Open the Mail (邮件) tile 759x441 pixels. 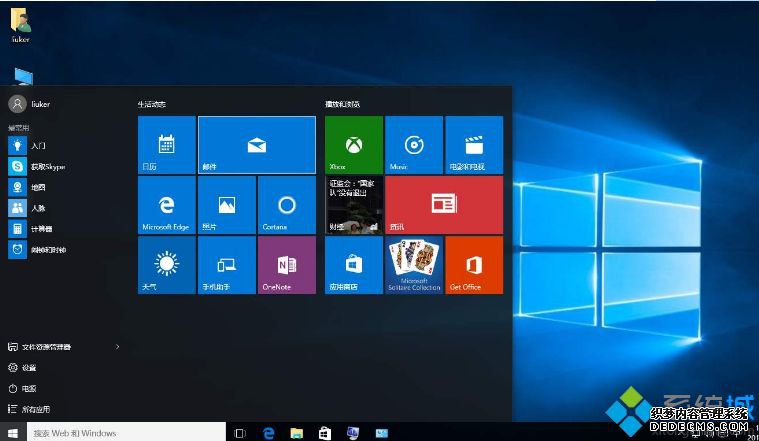coord(257,144)
